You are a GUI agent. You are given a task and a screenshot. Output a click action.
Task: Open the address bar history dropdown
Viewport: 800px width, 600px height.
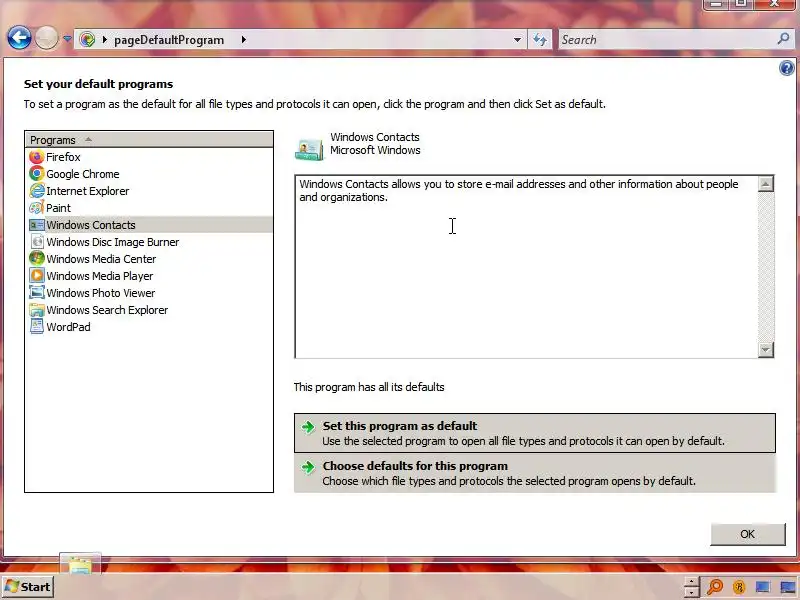(x=517, y=39)
